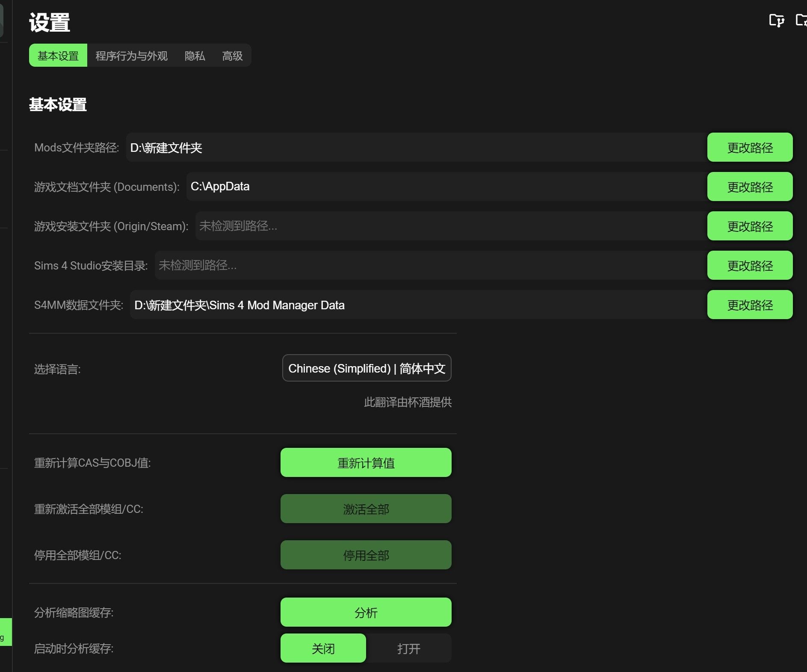The height and width of the screenshot is (672, 807).
Task: Click the empty Sims 4 Studio path field
Action: click(x=431, y=266)
